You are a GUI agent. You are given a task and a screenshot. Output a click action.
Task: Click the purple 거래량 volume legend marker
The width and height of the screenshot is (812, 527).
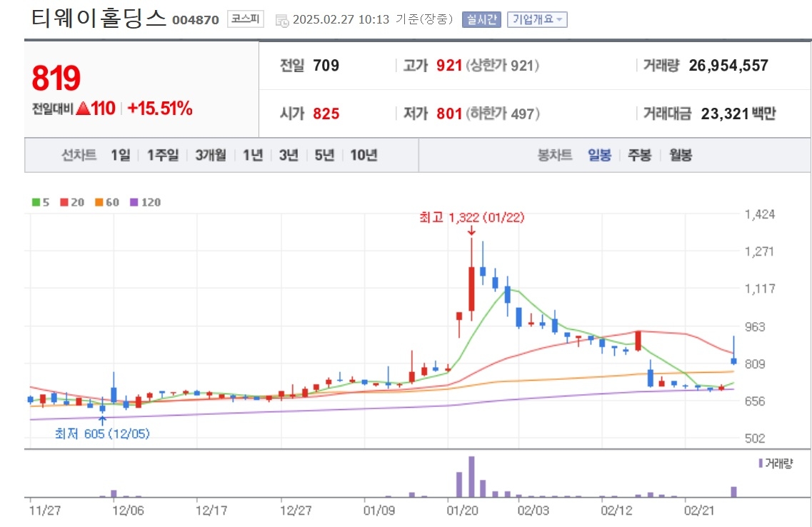click(x=760, y=463)
